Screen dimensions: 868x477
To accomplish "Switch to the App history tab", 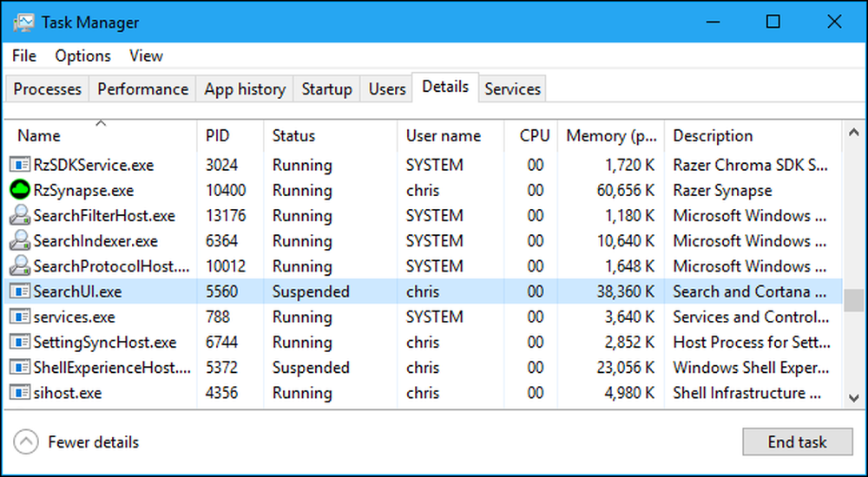I will pyautogui.click(x=245, y=89).
